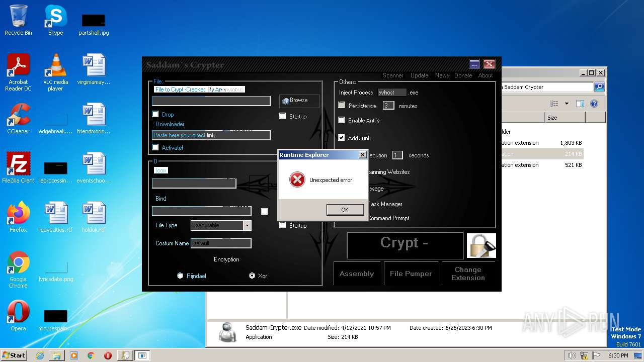Click the Size column header in Explorer
Screen dimensions: 644x362
tap(566, 118)
